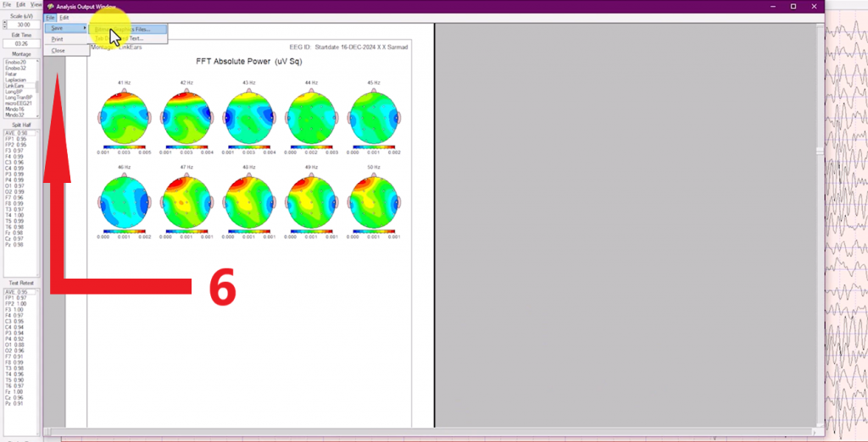The width and height of the screenshot is (868, 442).
Task: Click the 50 Hz topographic head map
Action: click(x=374, y=202)
